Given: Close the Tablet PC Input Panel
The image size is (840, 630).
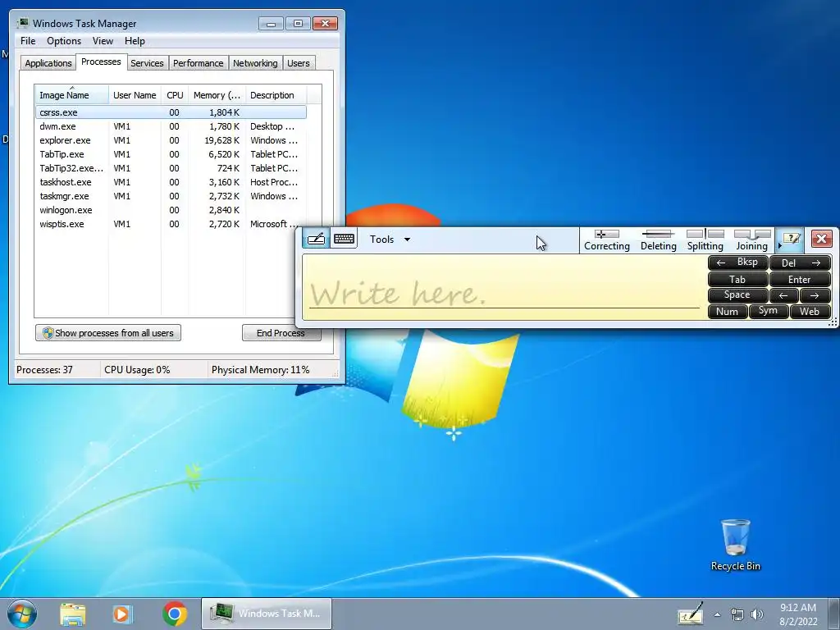Looking at the screenshot, I should [x=821, y=239].
